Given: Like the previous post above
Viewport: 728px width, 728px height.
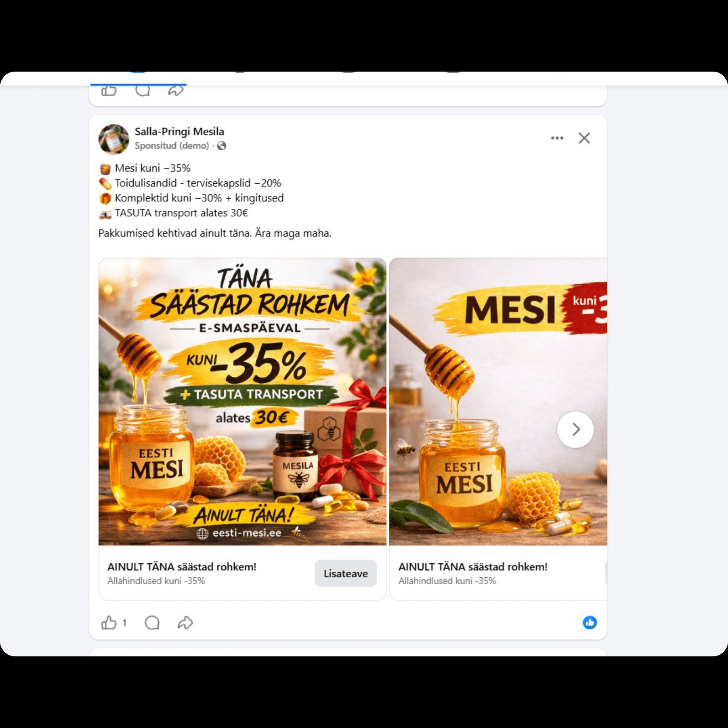Looking at the screenshot, I should coord(109,91).
